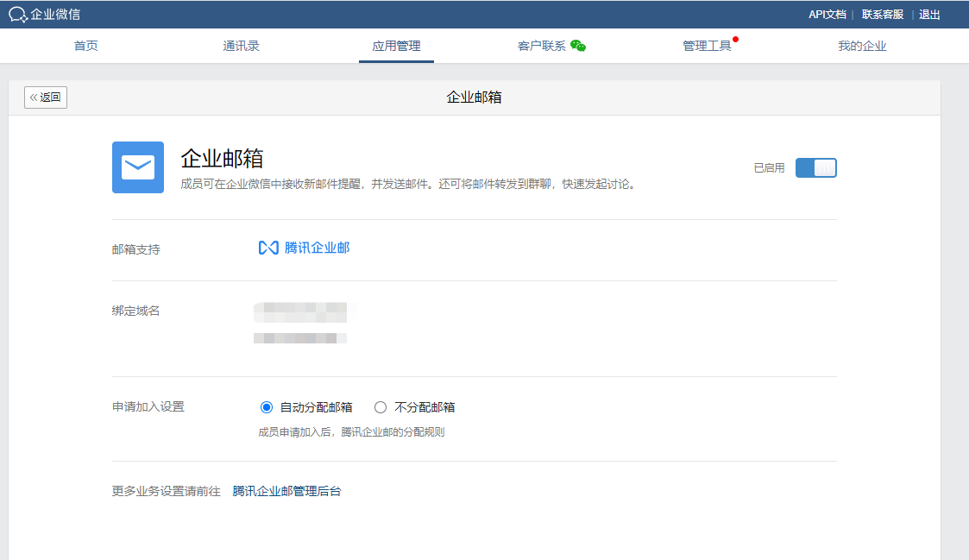Go to the 我的企业 tab
The width and height of the screenshot is (969, 560).
coord(862,46)
